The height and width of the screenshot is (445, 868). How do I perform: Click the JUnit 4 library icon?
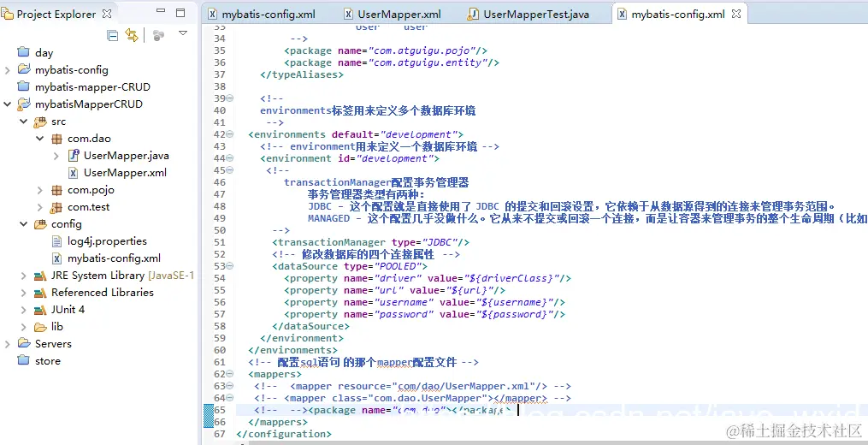click(40, 310)
